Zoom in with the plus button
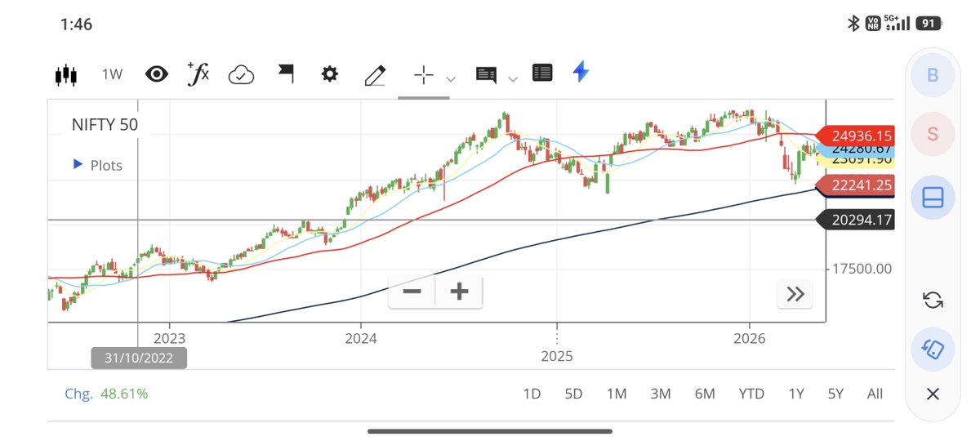Screen dimensions: 980x441 coord(459,292)
